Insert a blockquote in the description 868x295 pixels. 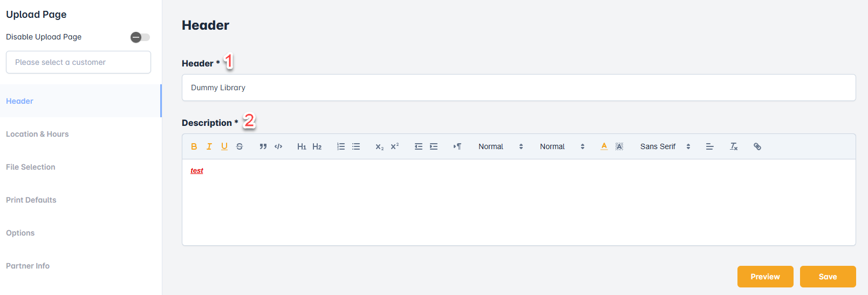tap(263, 146)
